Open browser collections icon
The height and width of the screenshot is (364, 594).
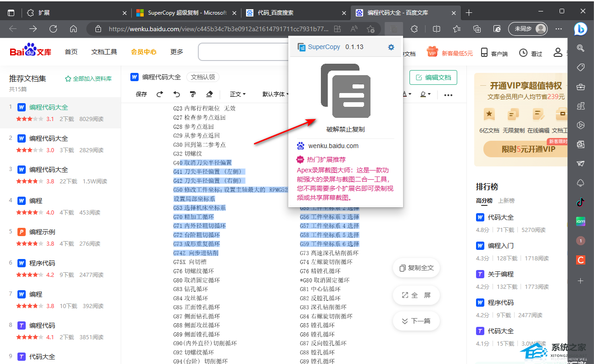pos(477,29)
